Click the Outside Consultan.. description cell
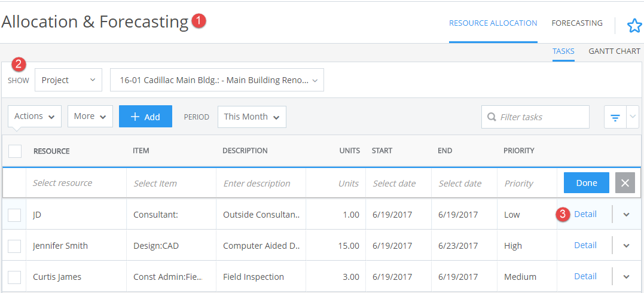 point(262,215)
